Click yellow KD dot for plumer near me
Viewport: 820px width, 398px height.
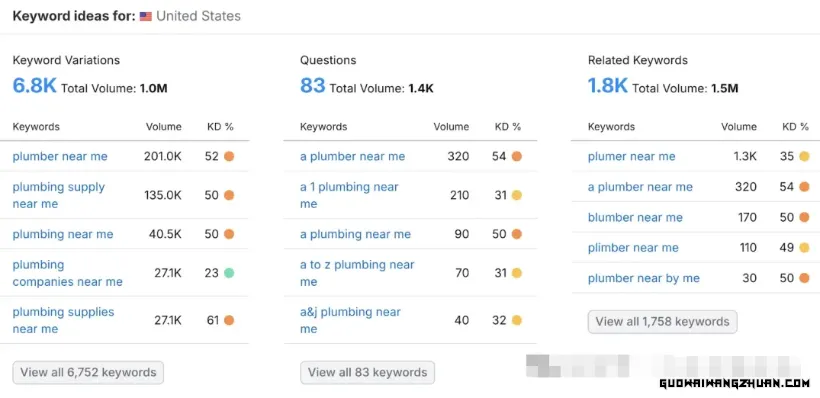click(804, 156)
